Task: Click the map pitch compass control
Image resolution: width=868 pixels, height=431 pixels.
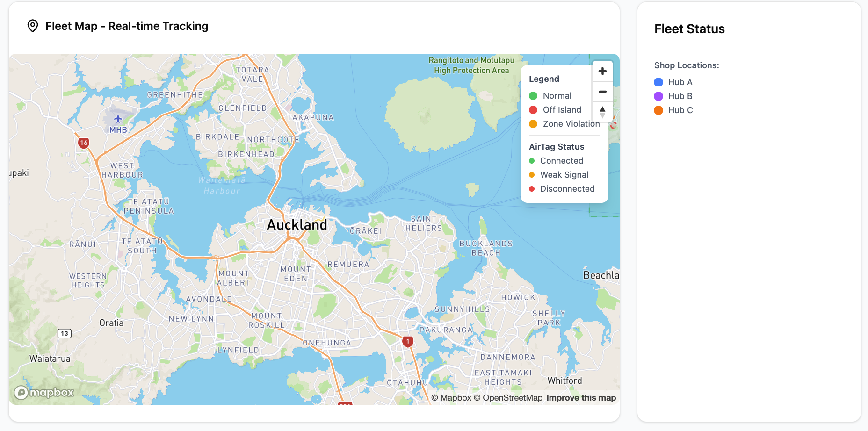Action: coord(602,111)
